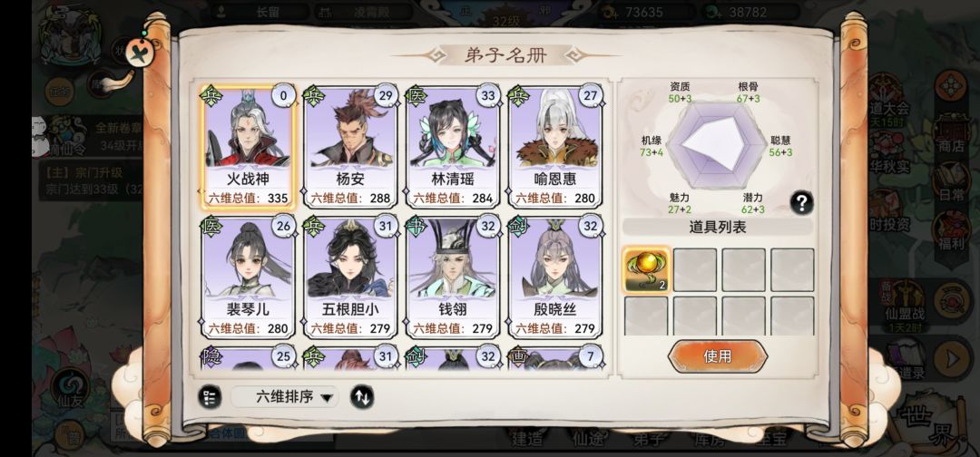Open the 日常 daily tasks icon

tap(951, 184)
